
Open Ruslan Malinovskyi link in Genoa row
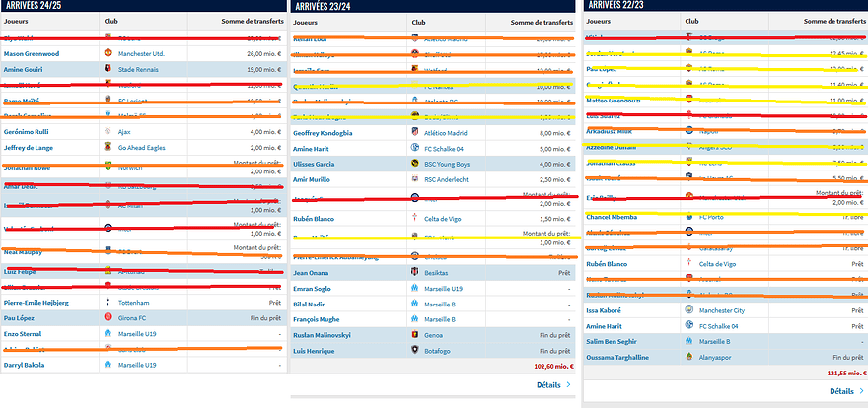pos(322,335)
